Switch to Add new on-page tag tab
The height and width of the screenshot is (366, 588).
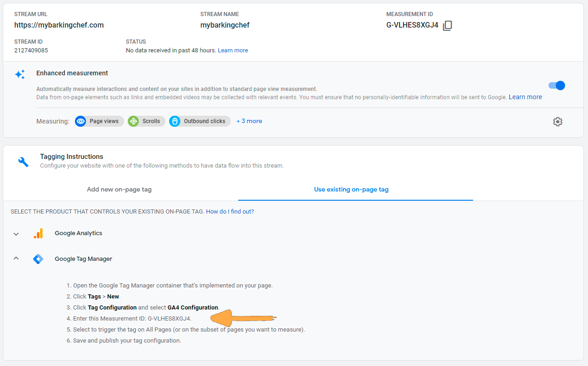pyautogui.click(x=119, y=189)
